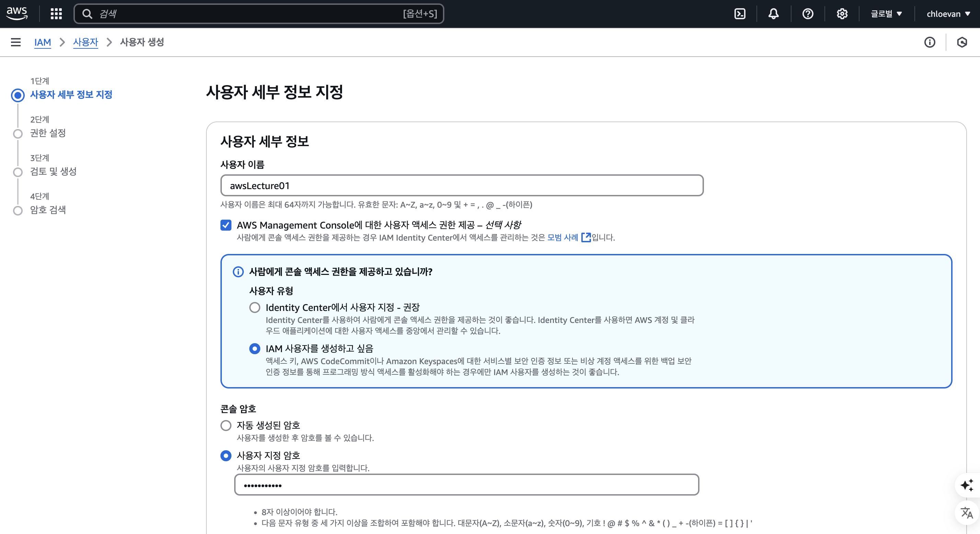Open the help question mark icon

[808, 14]
